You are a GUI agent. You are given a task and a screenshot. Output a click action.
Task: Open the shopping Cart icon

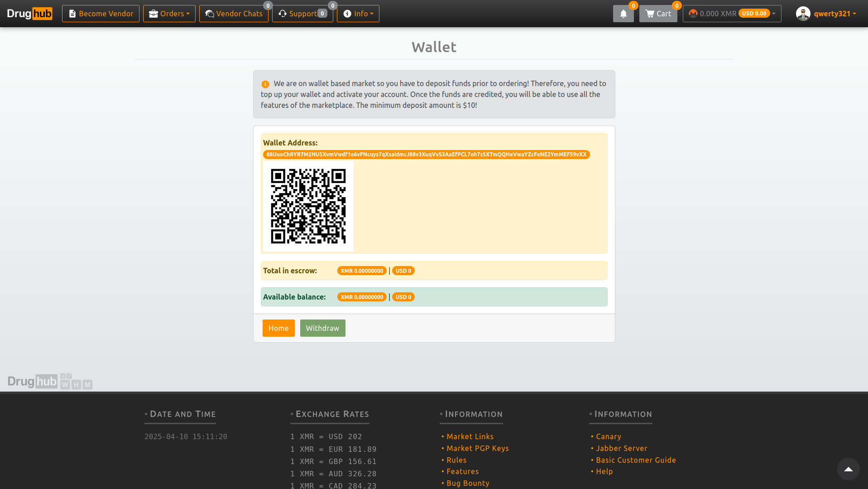click(649, 14)
